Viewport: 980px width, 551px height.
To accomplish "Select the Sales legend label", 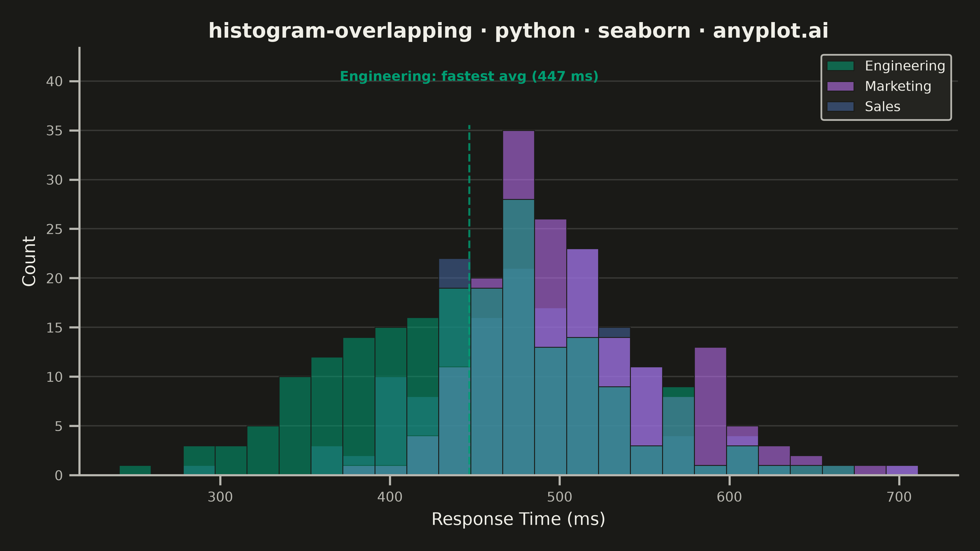I will point(882,107).
